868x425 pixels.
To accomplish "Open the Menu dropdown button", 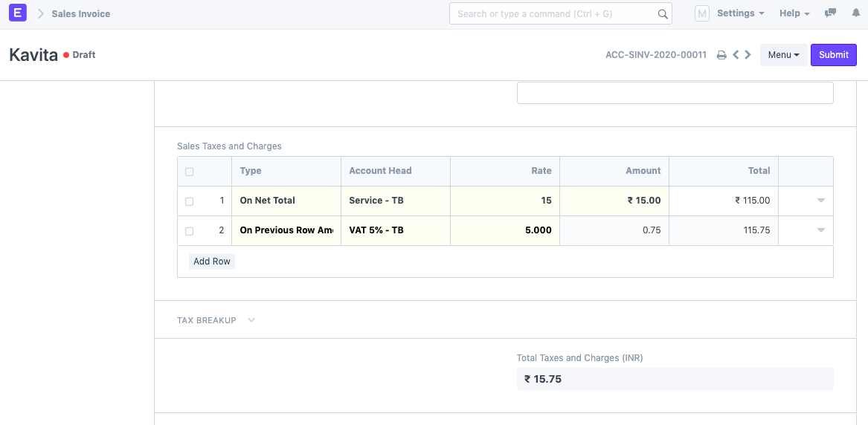I will click(783, 55).
